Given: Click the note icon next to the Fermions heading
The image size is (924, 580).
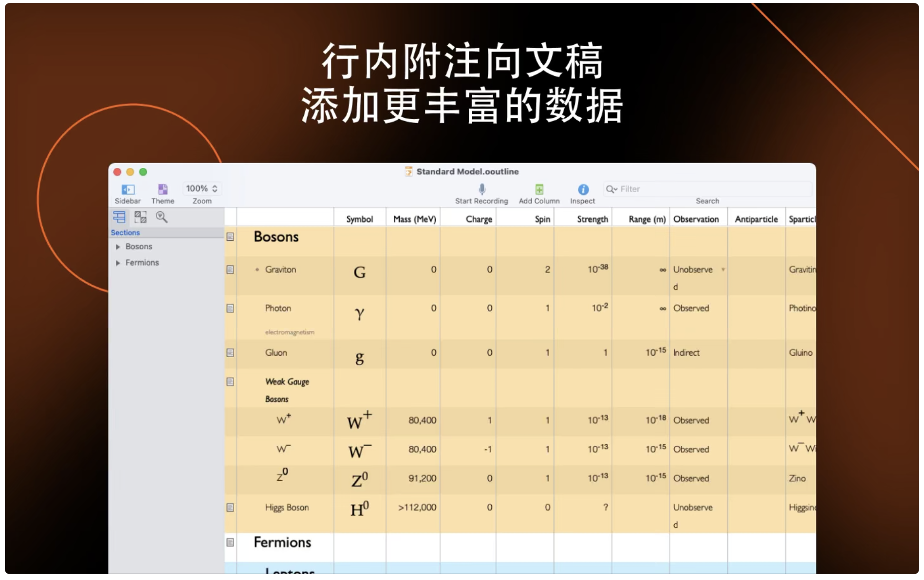Looking at the screenshot, I should tap(229, 543).
